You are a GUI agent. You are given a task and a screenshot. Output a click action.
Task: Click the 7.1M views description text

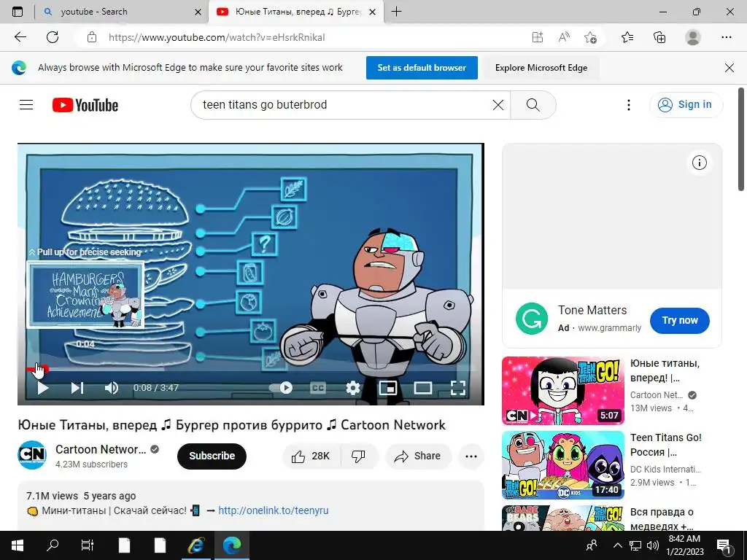click(x=52, y=496)
